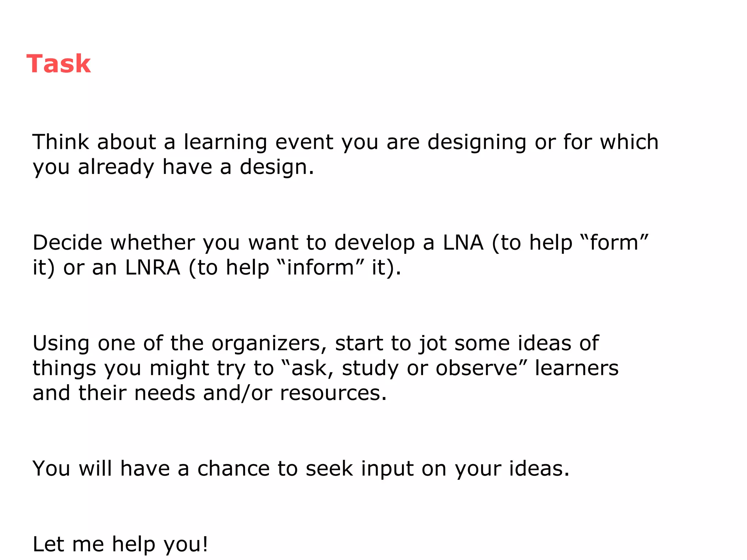Click the acronym 'LNRA' in the text

[x=152, y=268]
